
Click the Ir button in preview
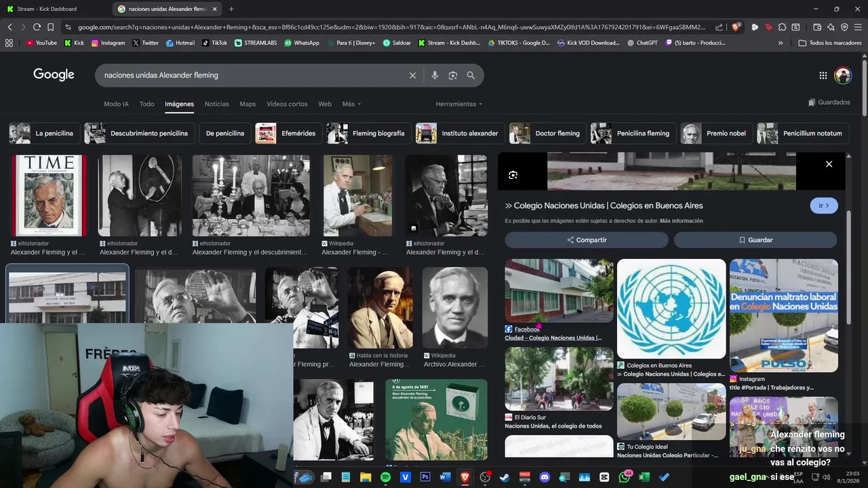824,205
